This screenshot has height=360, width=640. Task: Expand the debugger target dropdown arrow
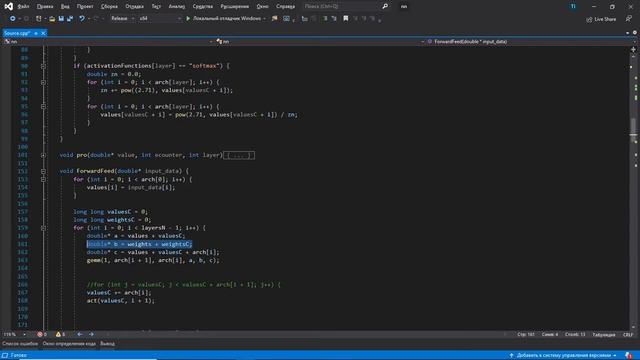[x=264, y=18]
